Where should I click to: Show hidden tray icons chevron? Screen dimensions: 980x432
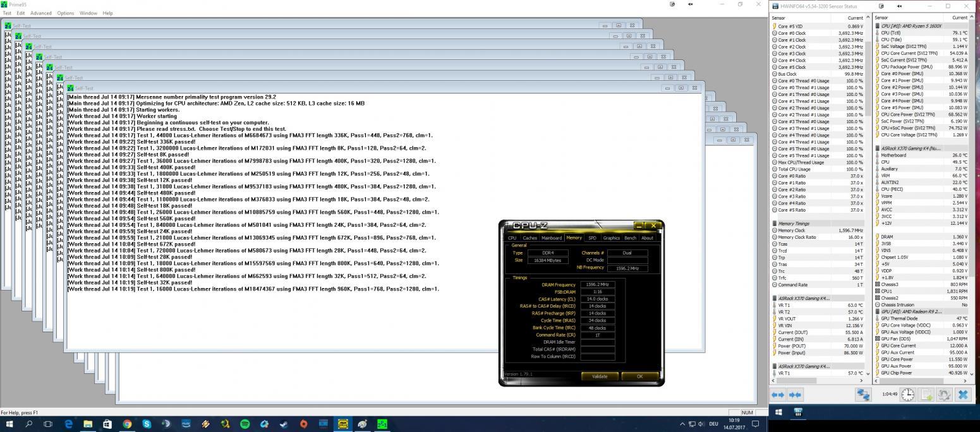pos(682,424)
